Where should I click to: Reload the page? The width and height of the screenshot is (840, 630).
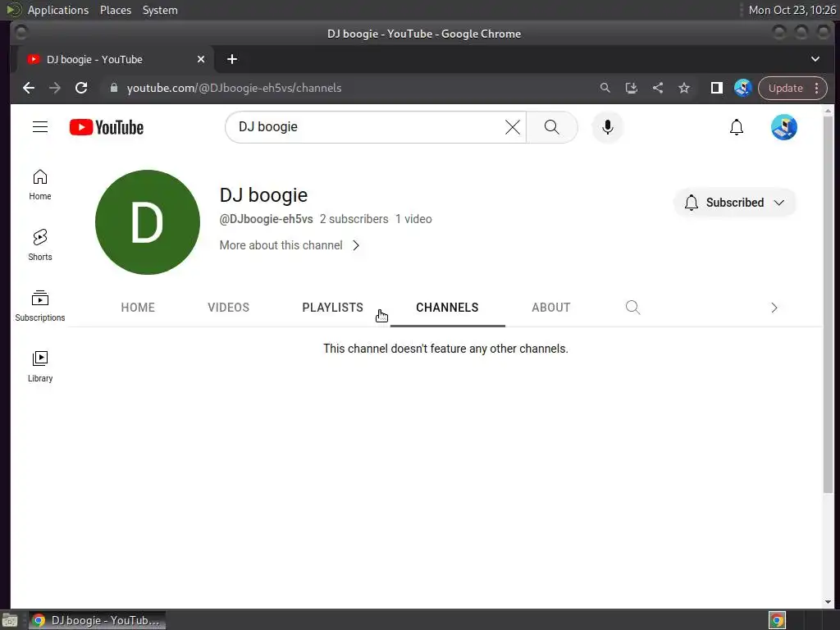click(x=81, y=88)
